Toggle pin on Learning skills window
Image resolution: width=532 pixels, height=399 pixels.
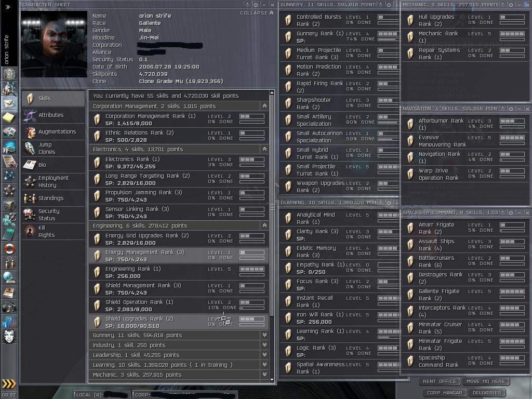coord(380,203)
